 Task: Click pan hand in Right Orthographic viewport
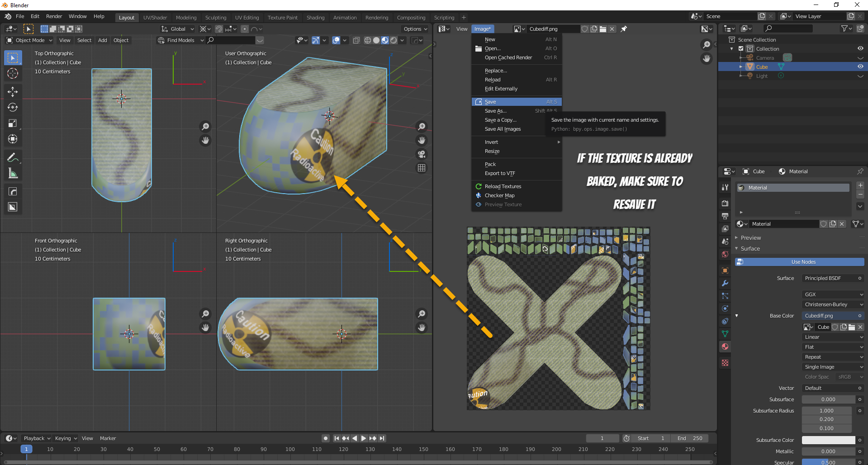(x=422, y=327)
